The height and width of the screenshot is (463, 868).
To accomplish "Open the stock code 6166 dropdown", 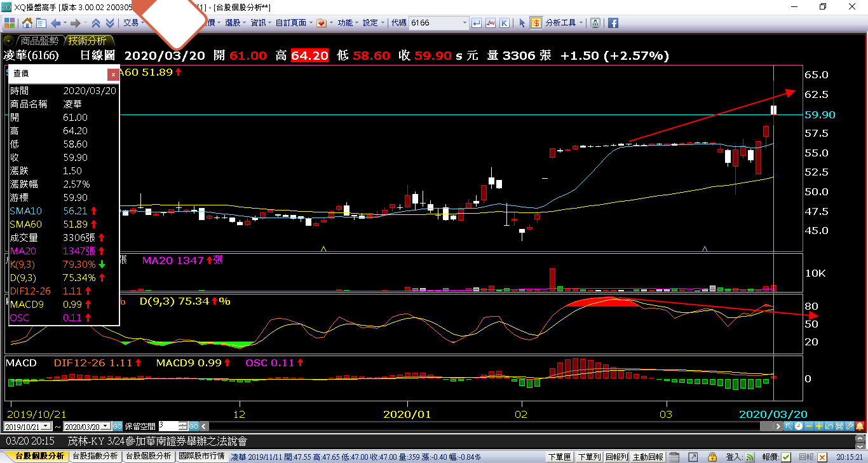I will point(465,23).
